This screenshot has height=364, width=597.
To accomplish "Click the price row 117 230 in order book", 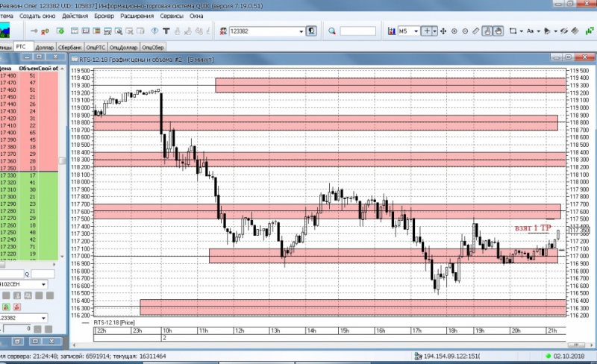I will point(29,247).
